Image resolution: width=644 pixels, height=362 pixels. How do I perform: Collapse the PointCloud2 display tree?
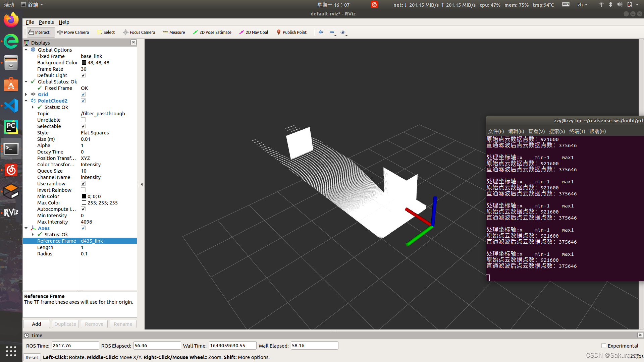26,101
